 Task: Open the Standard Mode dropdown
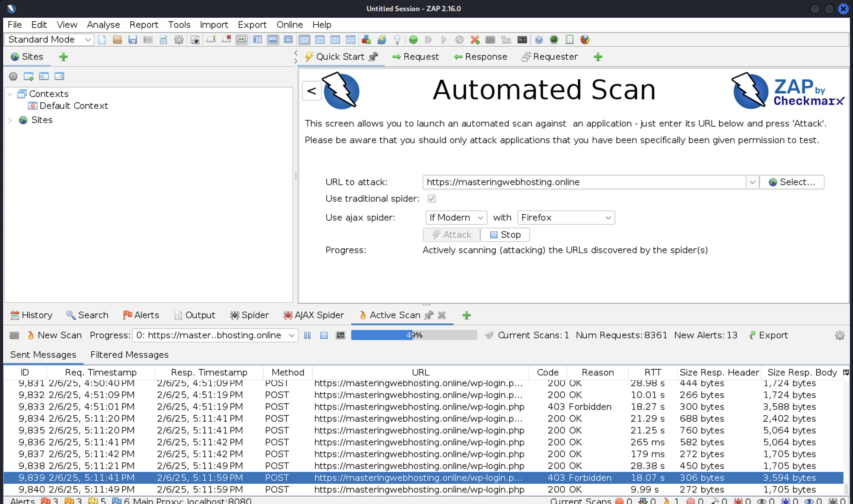coord(49,40)
